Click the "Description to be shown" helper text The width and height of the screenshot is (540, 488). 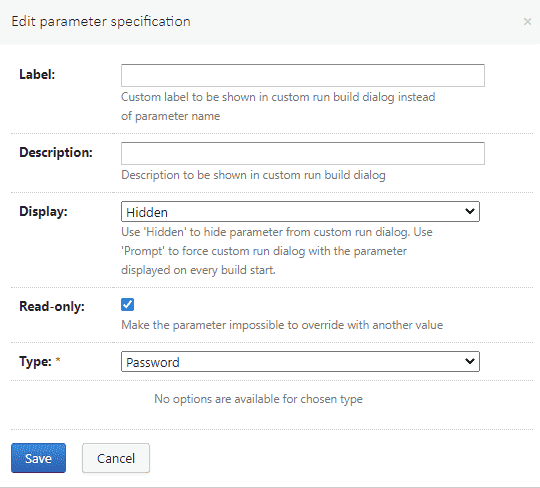253,175
